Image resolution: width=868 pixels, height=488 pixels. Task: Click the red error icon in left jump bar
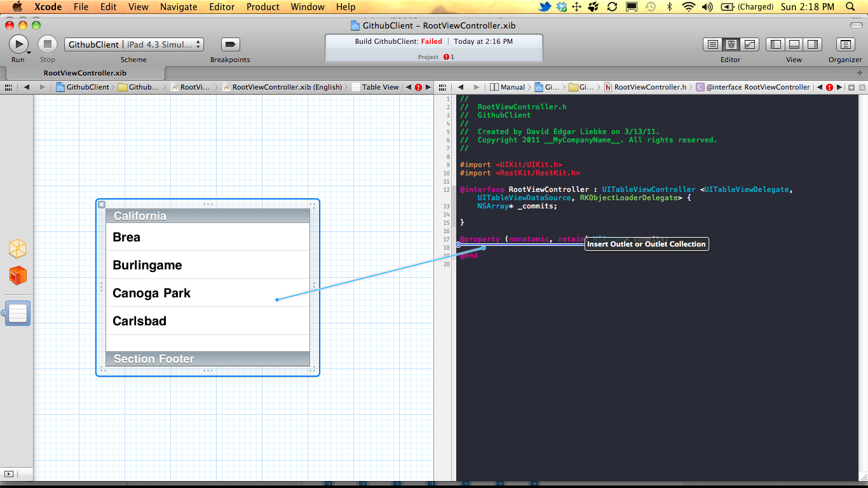[x=418, y=87]
